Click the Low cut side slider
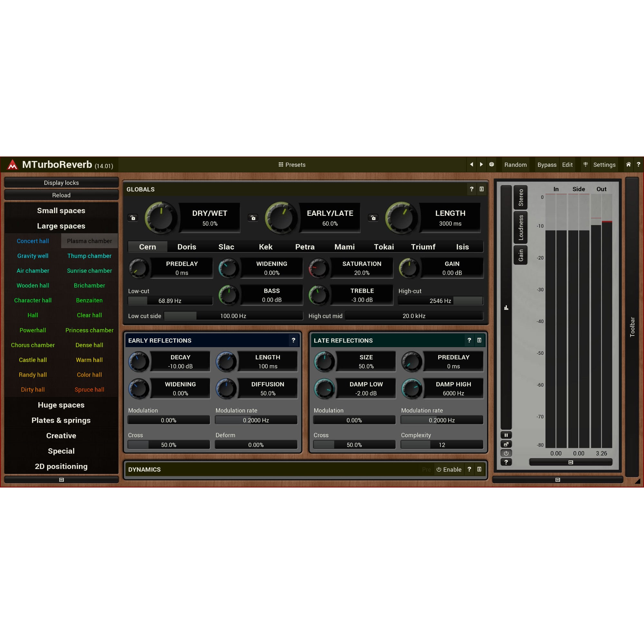 coord(233,316)
